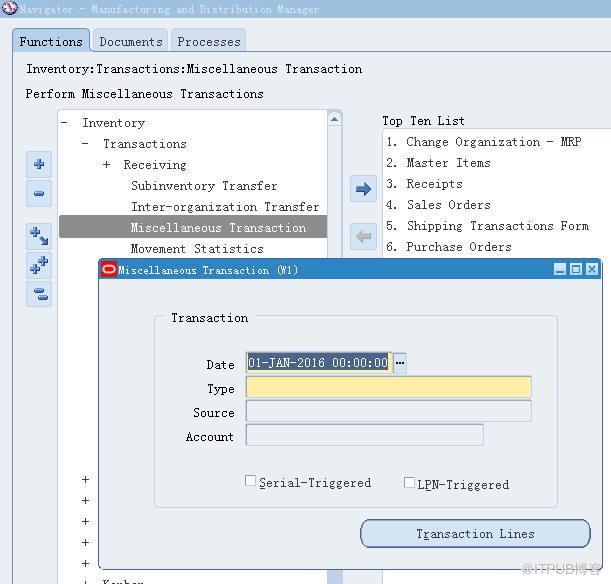Select the Inventory tree item label
The height and width of the screenshot is (584, 611).
[113, 123]
